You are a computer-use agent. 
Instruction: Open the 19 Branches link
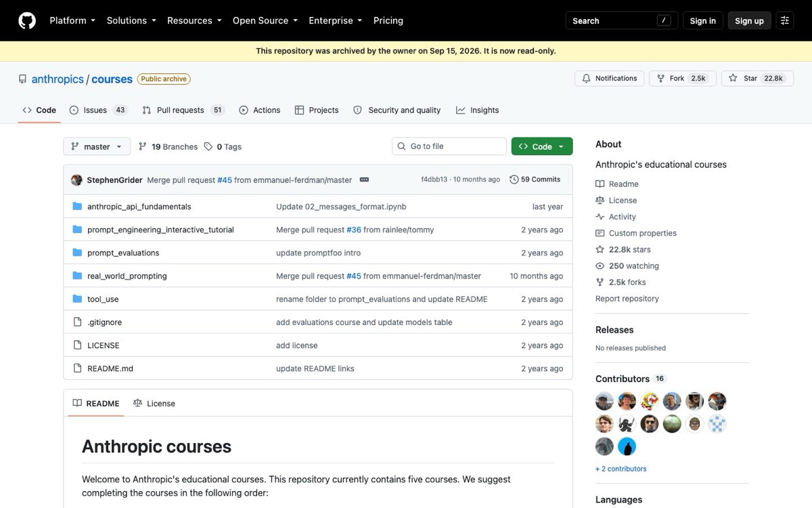click(168, 146)
